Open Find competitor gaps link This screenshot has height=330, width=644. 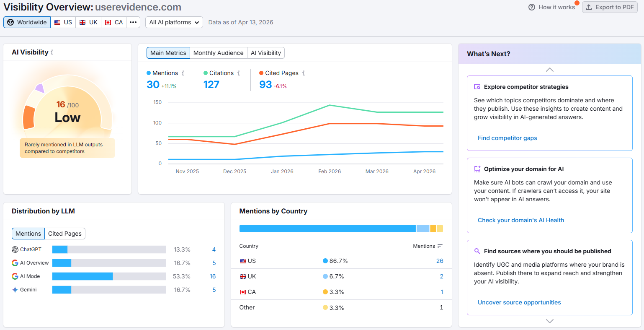coord(507,138)
